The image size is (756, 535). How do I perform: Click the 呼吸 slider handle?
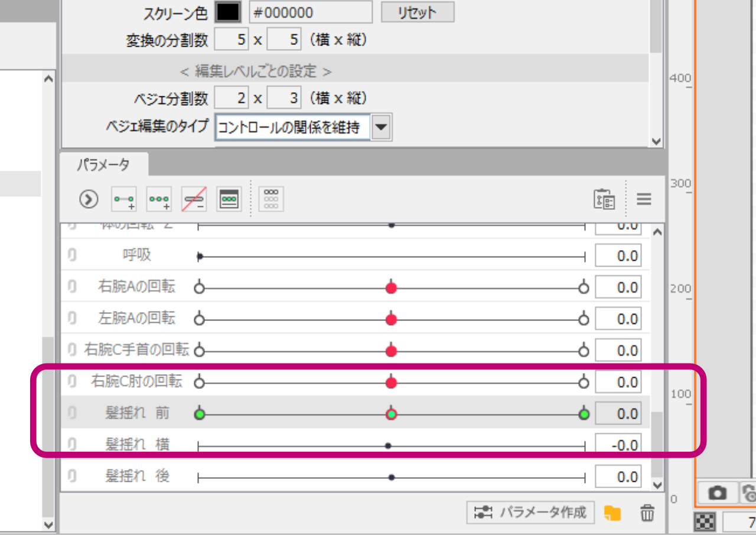[200, 257]
